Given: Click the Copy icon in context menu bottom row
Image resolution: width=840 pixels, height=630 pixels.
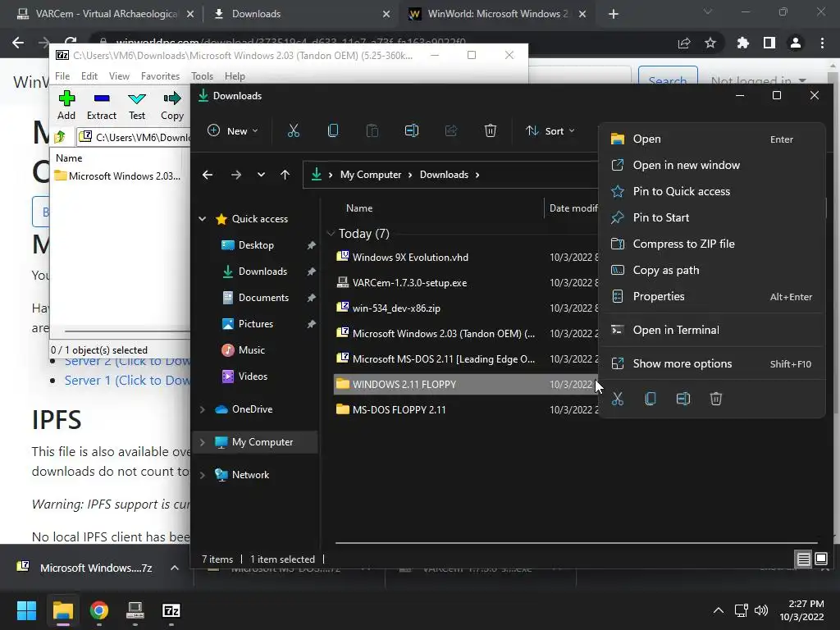Looking at the screenshot, I should coord(651,399).
